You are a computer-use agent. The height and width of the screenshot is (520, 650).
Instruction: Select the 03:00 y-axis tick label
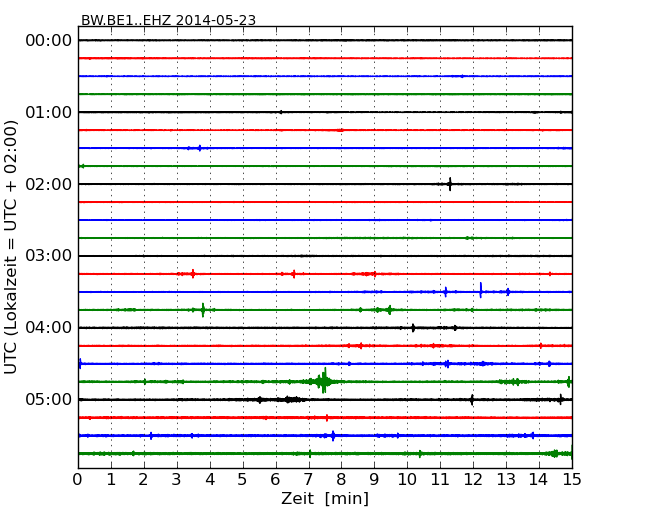tap(49, 255)
